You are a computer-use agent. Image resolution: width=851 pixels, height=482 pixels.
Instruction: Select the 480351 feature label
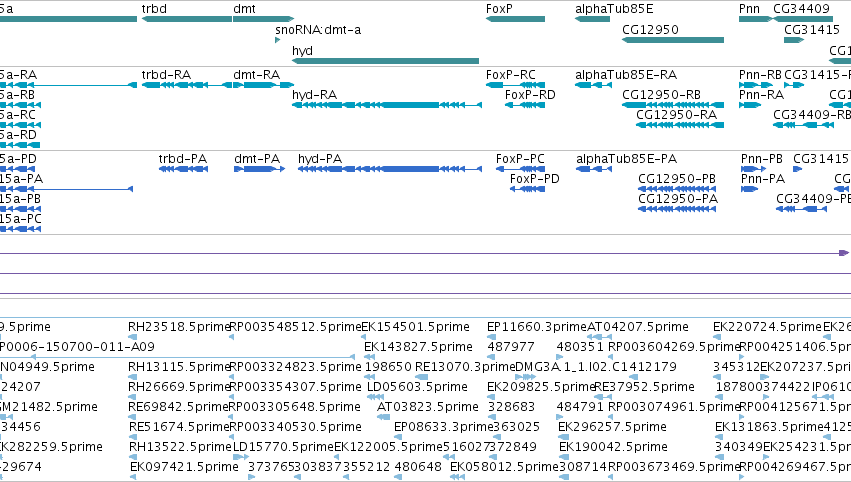(x=580, y=347)
